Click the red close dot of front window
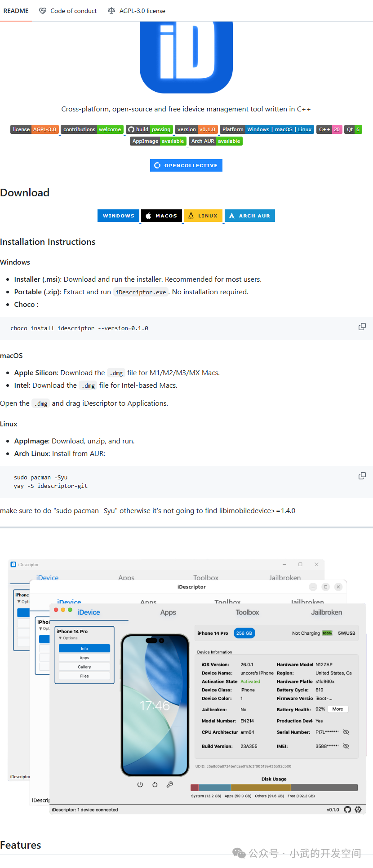The height and width of the screenshot is (868, 373). pos(56,610)
